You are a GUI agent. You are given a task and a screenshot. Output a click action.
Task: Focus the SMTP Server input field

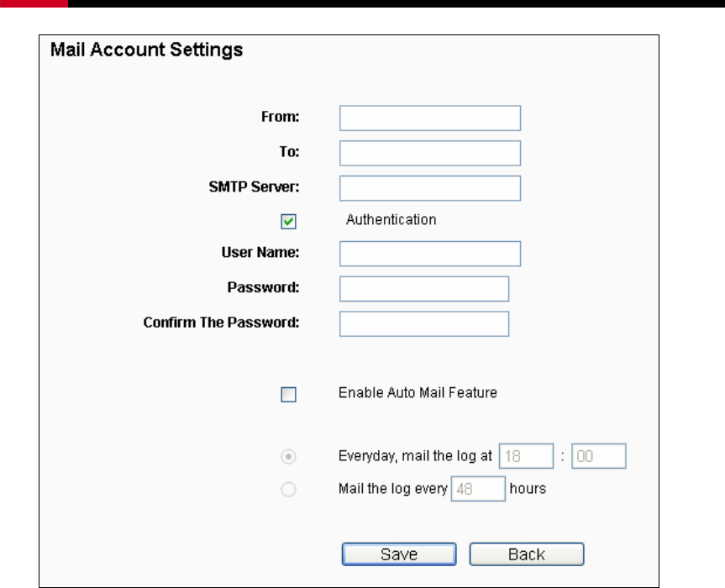430,188
